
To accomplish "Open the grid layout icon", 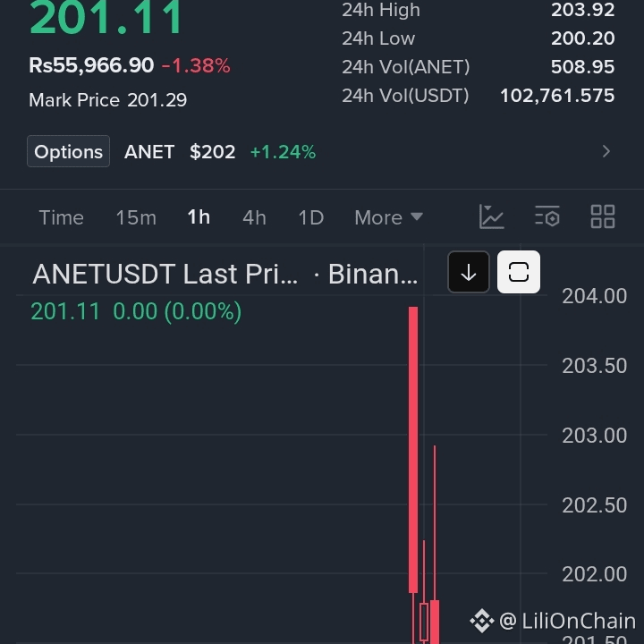I will [x=603, y=216].
